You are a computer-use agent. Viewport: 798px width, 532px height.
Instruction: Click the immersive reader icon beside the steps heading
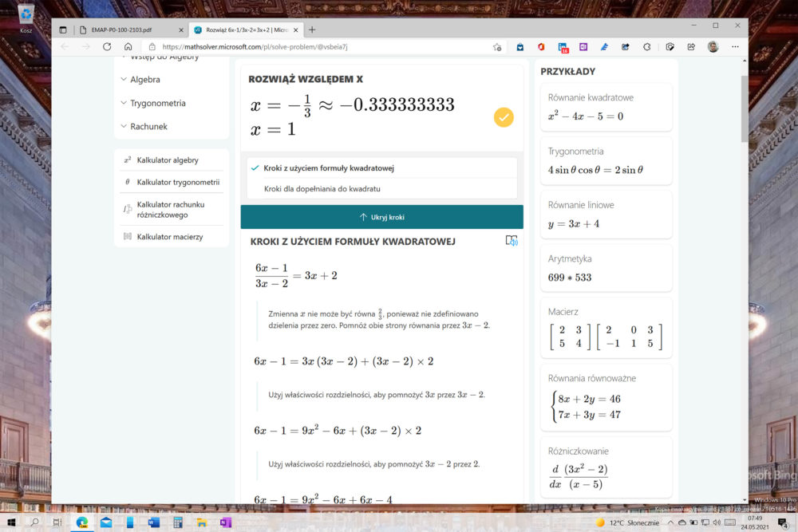click(x=512, y=241)
